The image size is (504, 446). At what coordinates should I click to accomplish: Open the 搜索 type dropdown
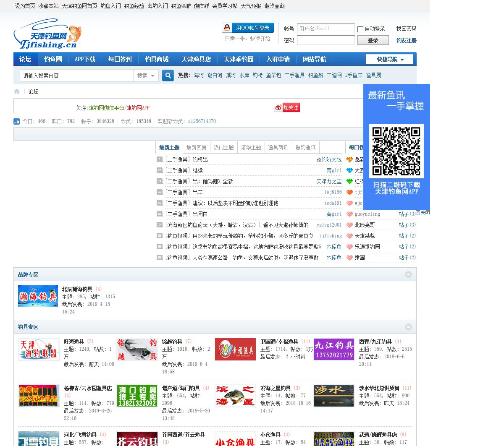pyautogui.click(x=146, y=76)
